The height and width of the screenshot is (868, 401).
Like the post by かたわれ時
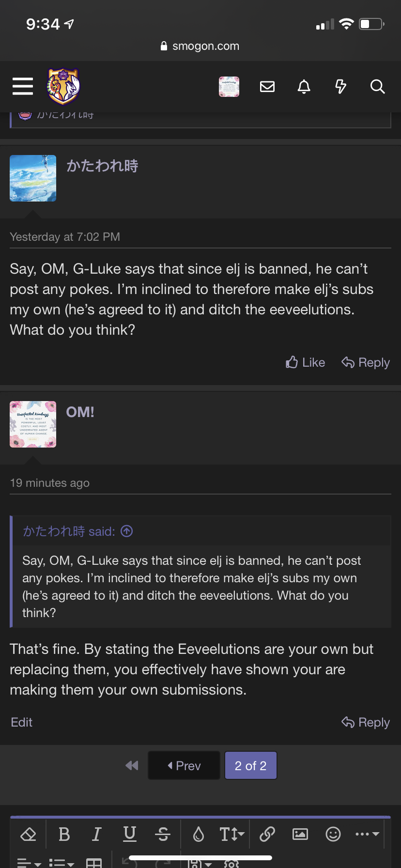[x=306, y=362]
